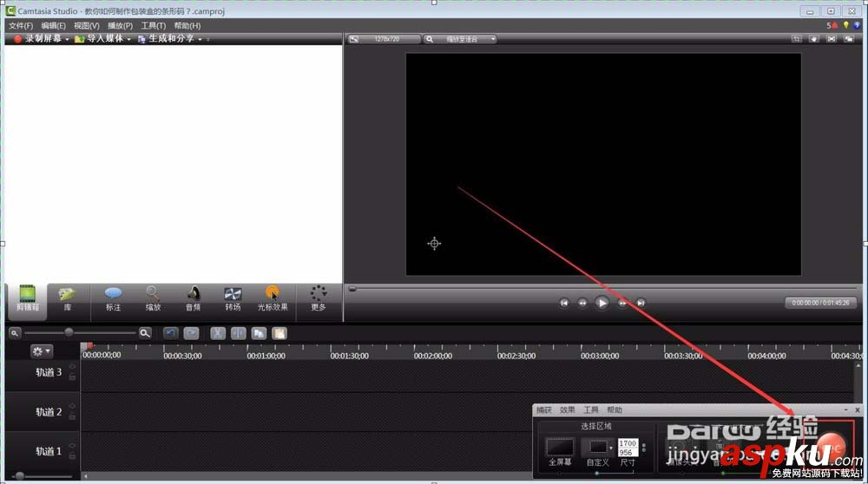Toggle visibility eye for 轨道 2
The image size is (868, 484).
pos(73,407)
